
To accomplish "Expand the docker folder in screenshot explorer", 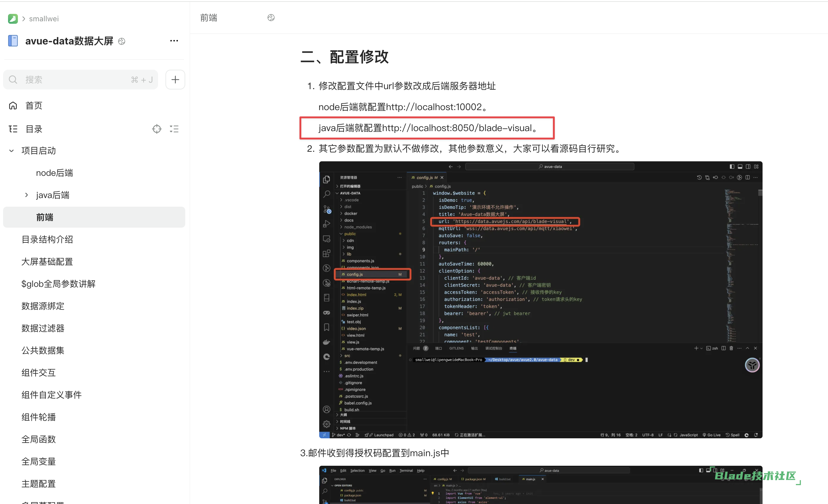I will pyautogui.click(x=350, y=213).
